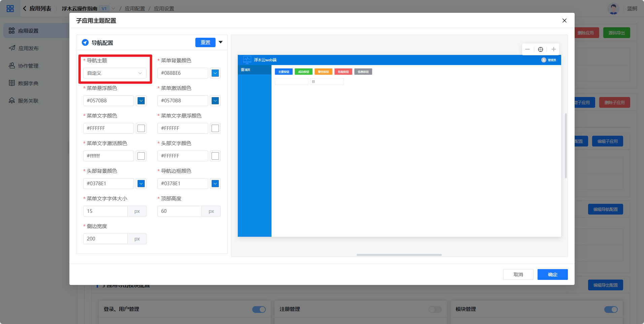Close the 子应用主题配置 dialog
The width and height of the screenshot is (644, 324).
coord(565,21)
